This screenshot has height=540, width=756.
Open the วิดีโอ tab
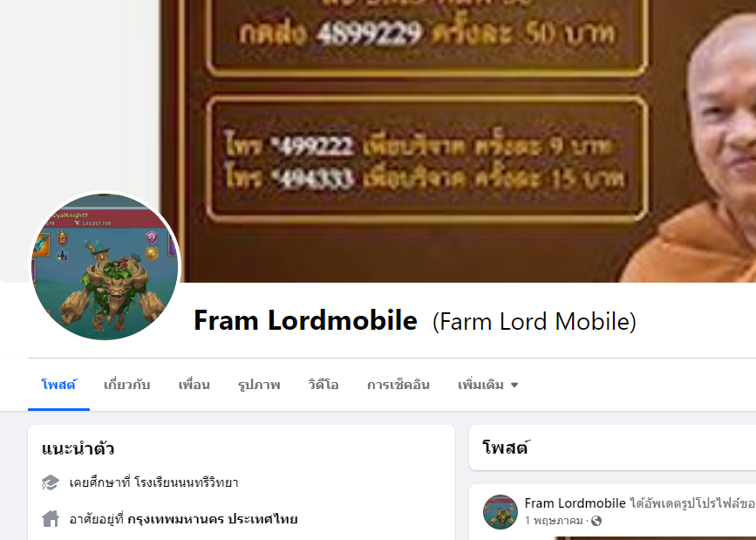pyautogui.click(x=324, y=385)
